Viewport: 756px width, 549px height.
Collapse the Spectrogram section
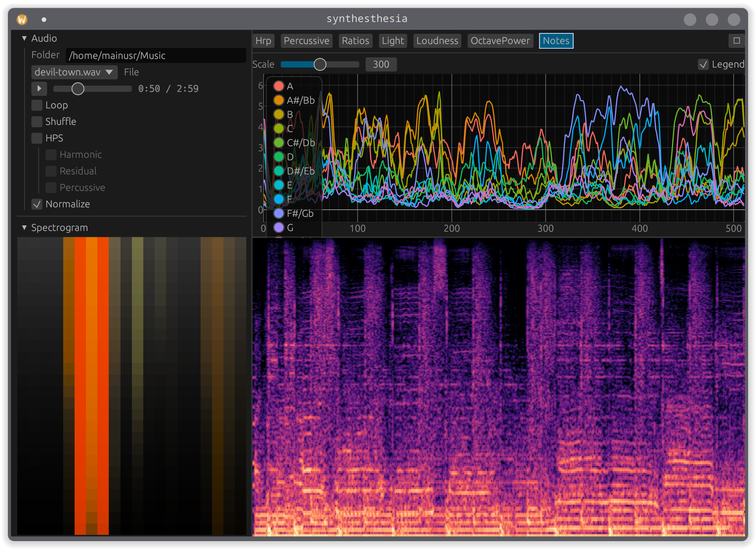24,228
